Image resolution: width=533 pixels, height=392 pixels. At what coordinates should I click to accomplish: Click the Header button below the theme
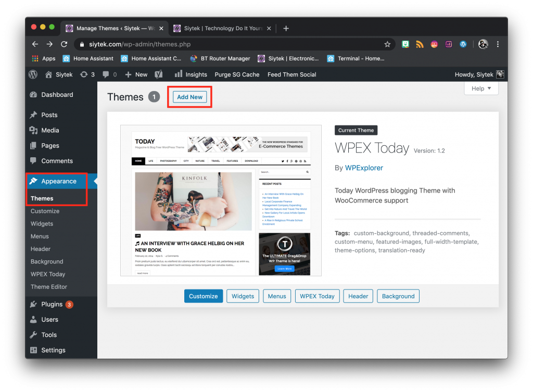(358, 296)
